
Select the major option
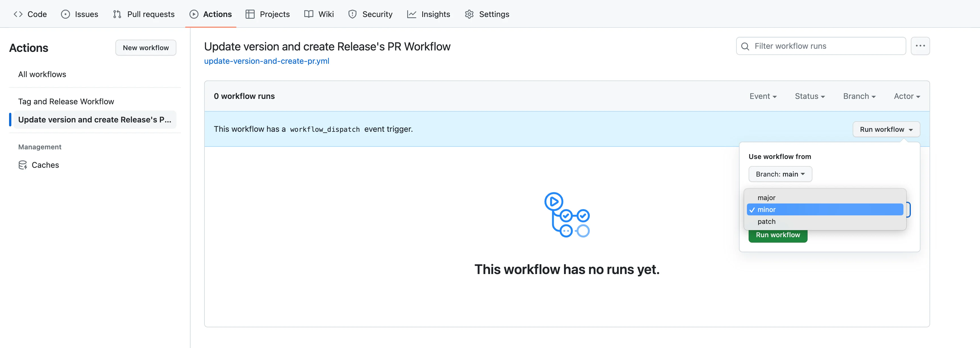pos(766,198)
